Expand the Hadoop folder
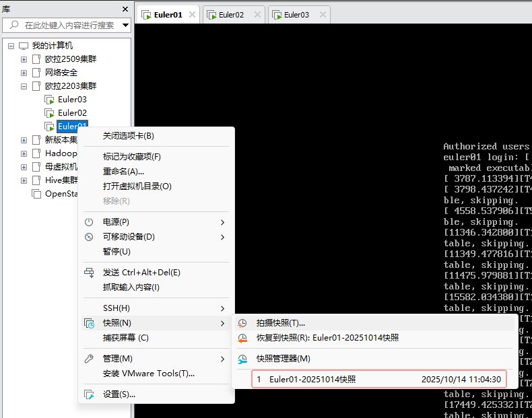The height and width of the screenshot is (418, 532). tap(24, 153)
